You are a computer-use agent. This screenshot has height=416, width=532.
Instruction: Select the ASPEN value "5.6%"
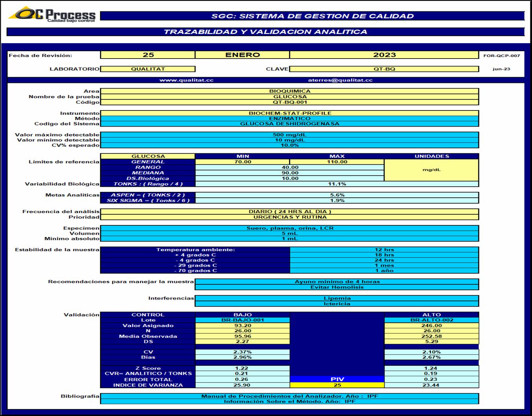(337, 195)
